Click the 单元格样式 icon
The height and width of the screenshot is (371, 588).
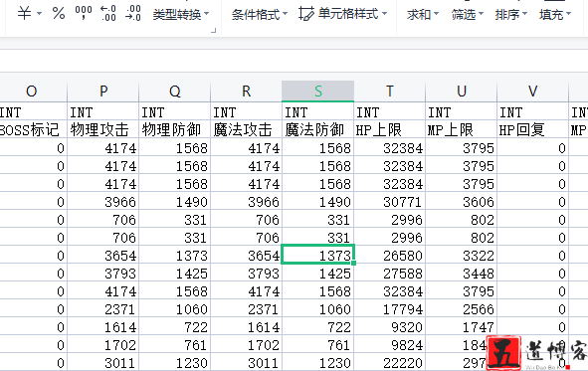coord(306,14)
